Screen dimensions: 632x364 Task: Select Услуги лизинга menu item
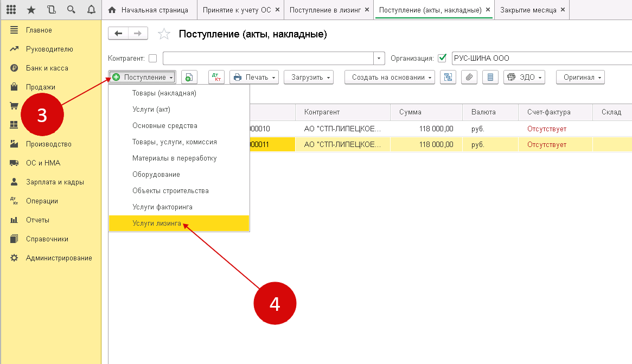click(179, 223)
